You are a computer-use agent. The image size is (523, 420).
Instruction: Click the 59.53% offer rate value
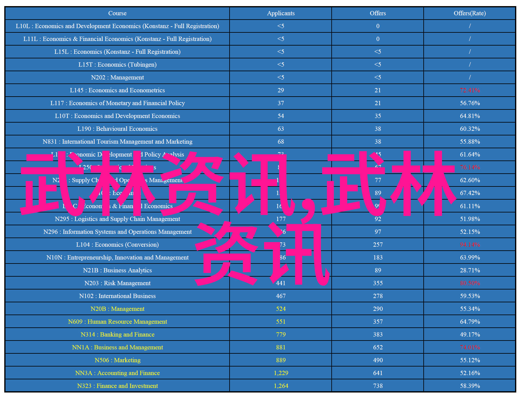tap(470, 296)
